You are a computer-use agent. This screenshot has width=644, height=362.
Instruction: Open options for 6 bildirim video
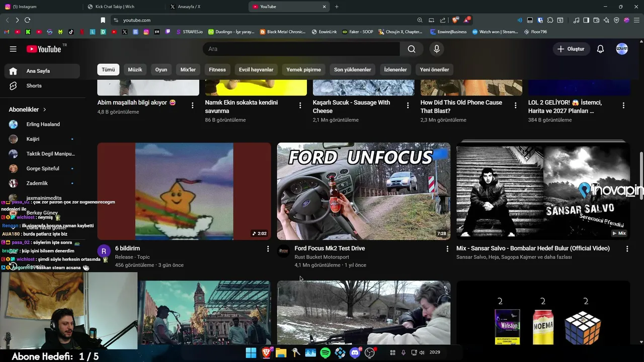(268, 249)
